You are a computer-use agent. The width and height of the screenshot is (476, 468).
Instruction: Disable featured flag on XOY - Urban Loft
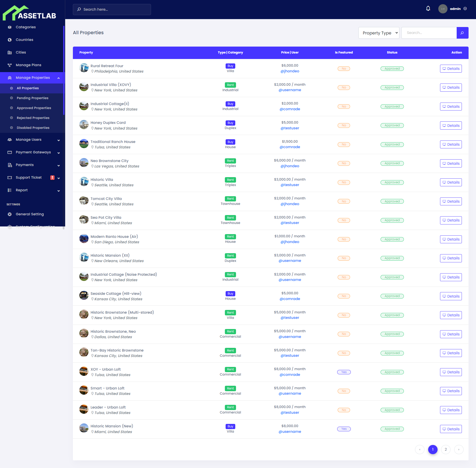click(x=344, y=372)
